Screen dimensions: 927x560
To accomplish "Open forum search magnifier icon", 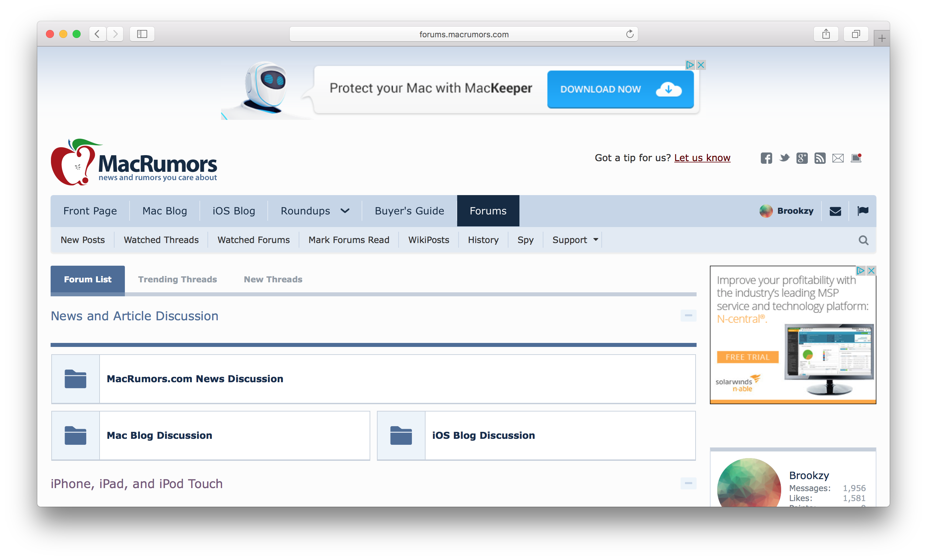I will click(x=863, y=240).
